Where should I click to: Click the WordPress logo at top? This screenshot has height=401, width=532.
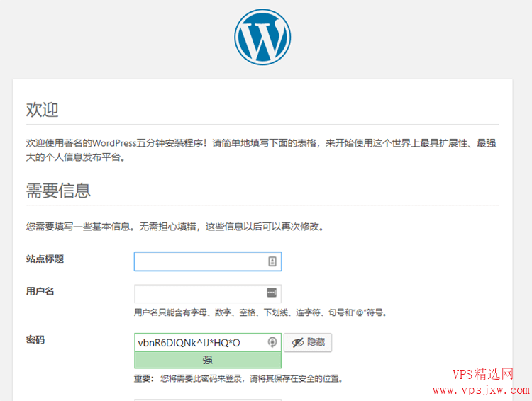(262, 37)
